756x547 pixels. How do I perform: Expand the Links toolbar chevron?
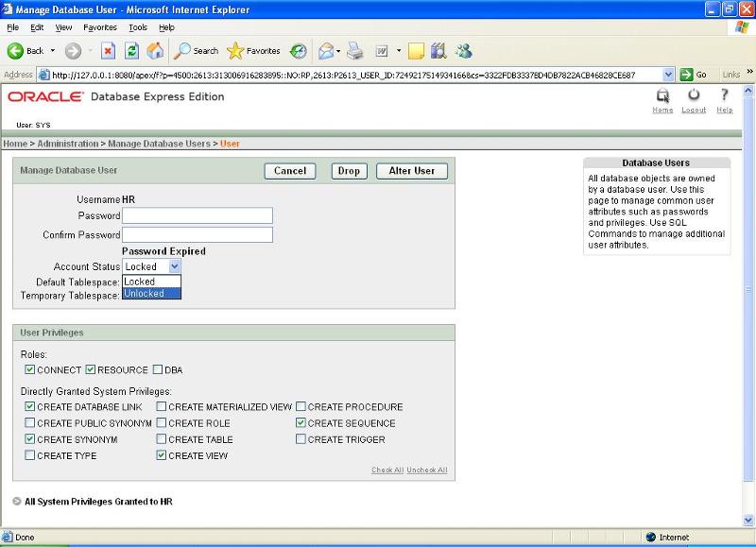(749, 72)
